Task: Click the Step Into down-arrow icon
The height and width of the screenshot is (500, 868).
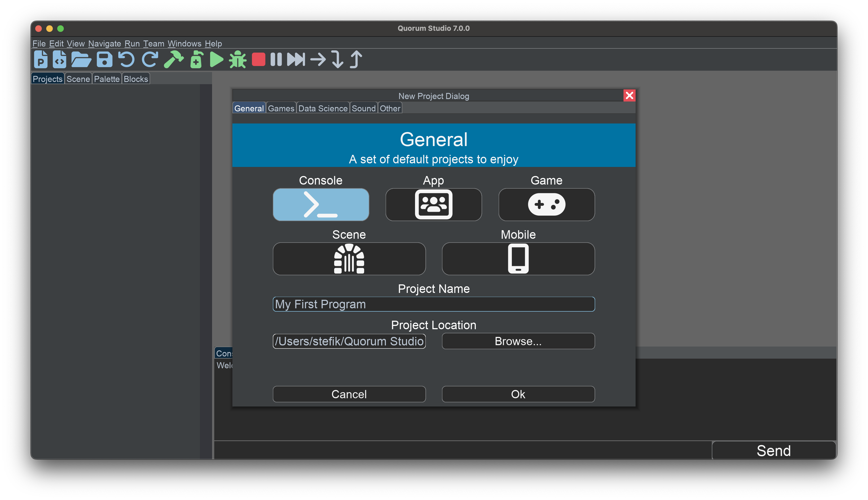Action: pos(337,59)
